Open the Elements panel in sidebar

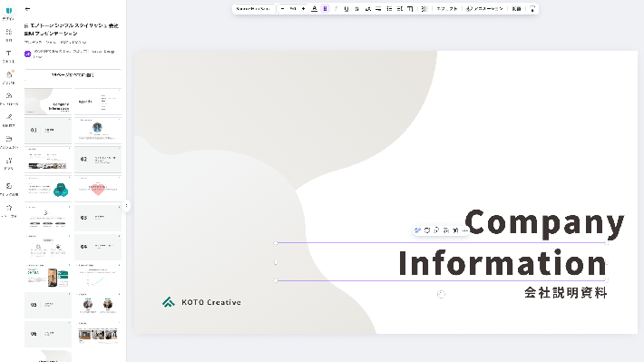[9, 34]
